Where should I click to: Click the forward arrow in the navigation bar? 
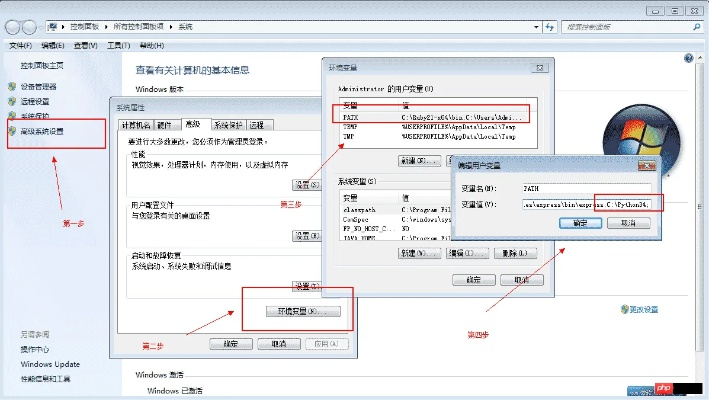pyautogui.click(x=30, y=28)
